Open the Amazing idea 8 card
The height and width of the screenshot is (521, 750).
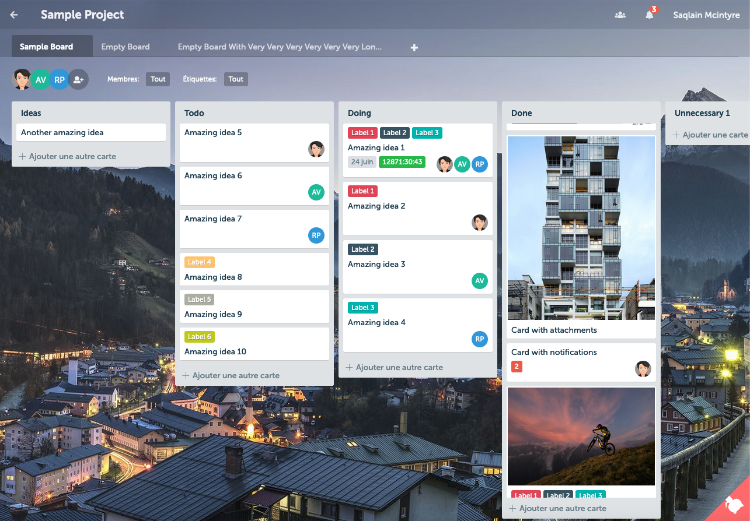pos(254,269)
